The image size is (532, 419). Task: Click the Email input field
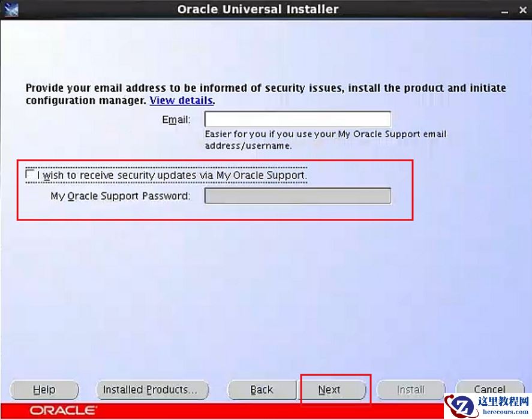point(297,120)
